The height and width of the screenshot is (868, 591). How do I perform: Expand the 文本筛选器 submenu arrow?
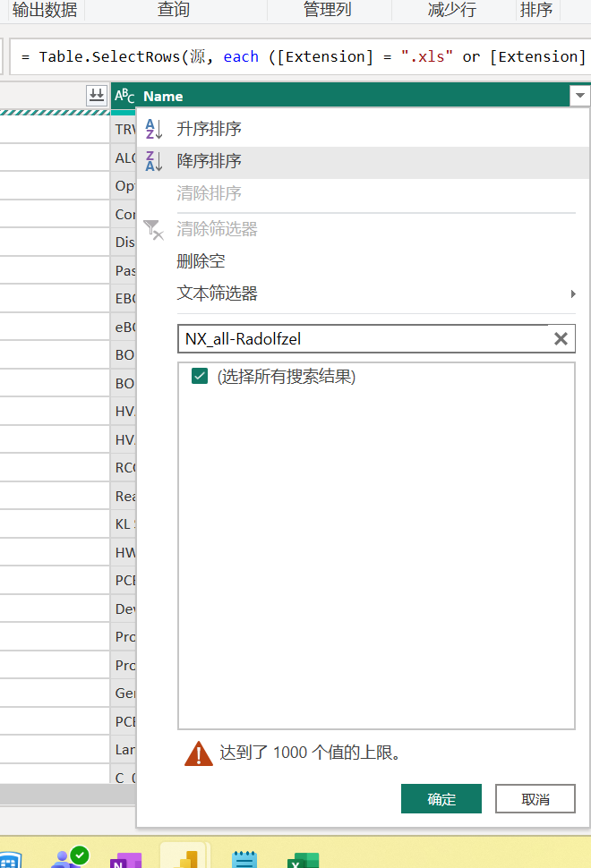pyautogui.click(x=573, y=294)
